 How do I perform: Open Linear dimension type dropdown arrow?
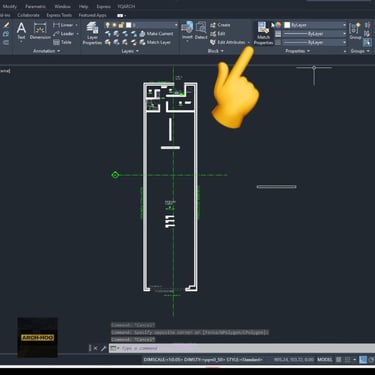point(76,25)
